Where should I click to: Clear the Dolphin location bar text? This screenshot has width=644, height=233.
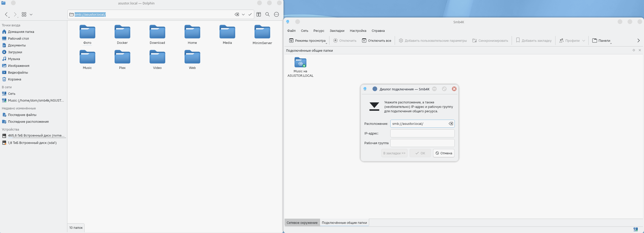237,14
